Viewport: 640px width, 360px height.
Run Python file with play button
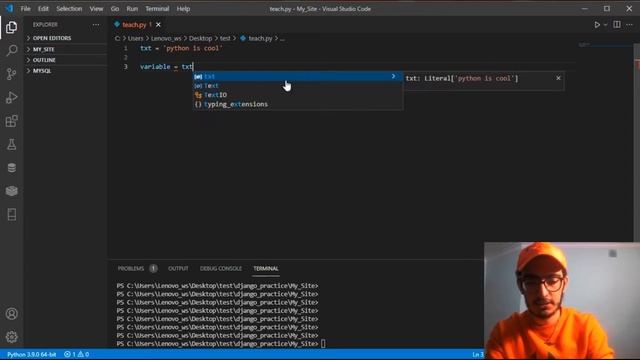coord(597,25)
